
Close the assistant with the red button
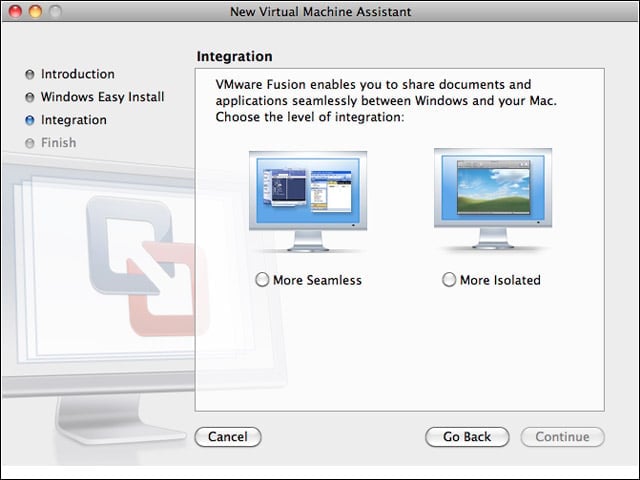tap(15, 11)
